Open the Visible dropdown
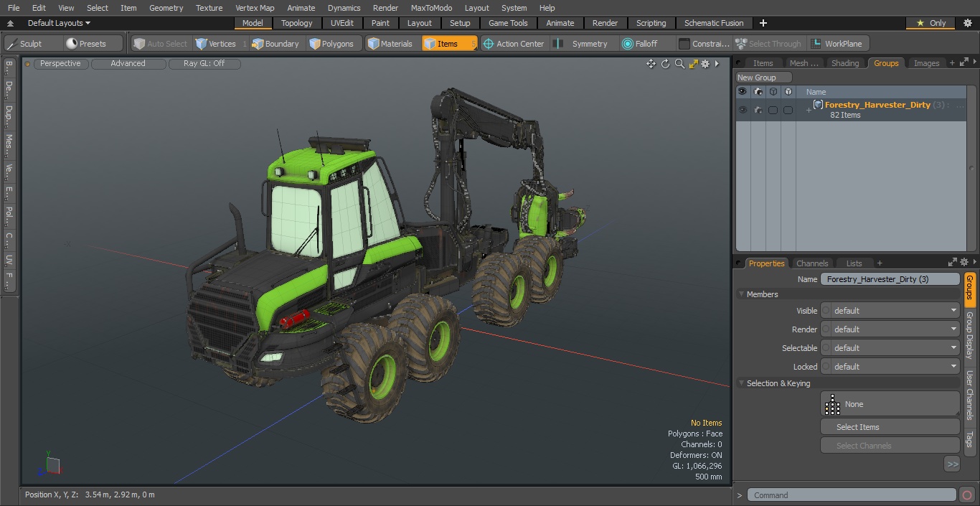 (890, 311)
